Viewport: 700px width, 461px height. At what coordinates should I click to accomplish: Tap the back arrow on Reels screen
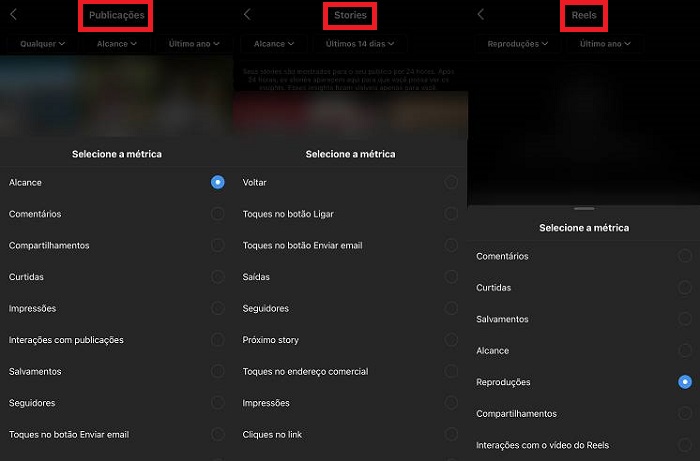point(480,14)
